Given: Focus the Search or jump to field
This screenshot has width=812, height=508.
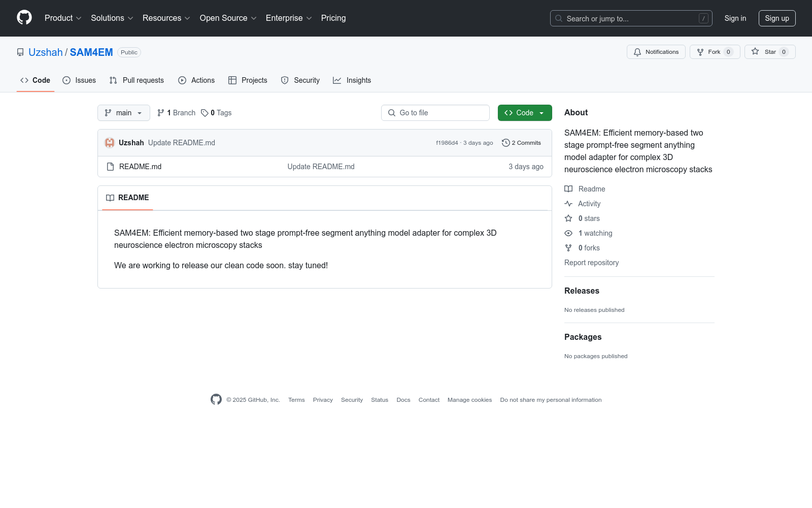Looking at the screenshot, I should click(631, 18).
